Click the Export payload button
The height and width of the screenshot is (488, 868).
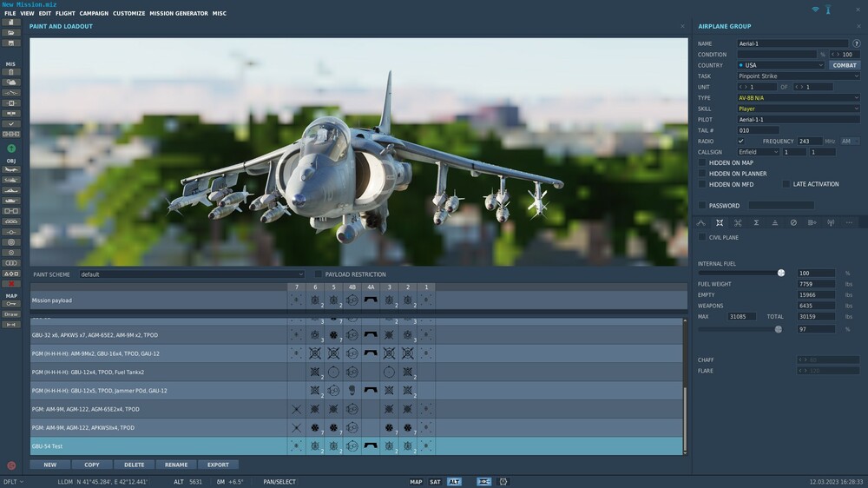[218, 465]
